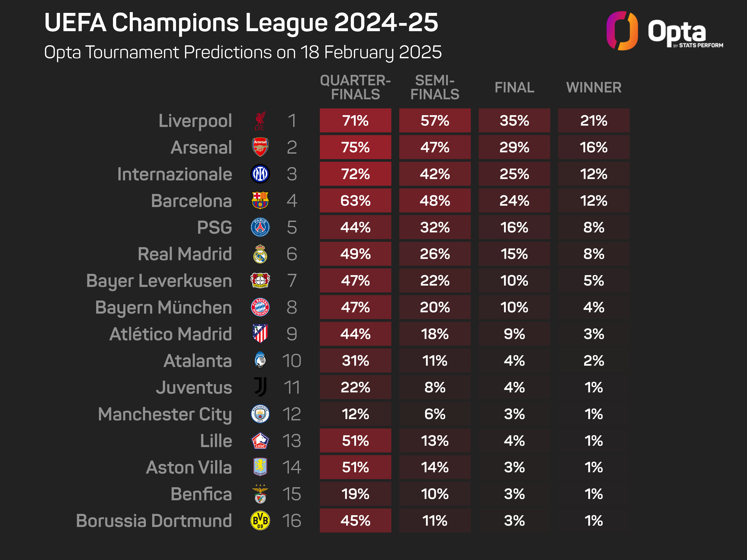Click the Juventus logo
Screen dimensions: 747x560
(x=260, y=387)
